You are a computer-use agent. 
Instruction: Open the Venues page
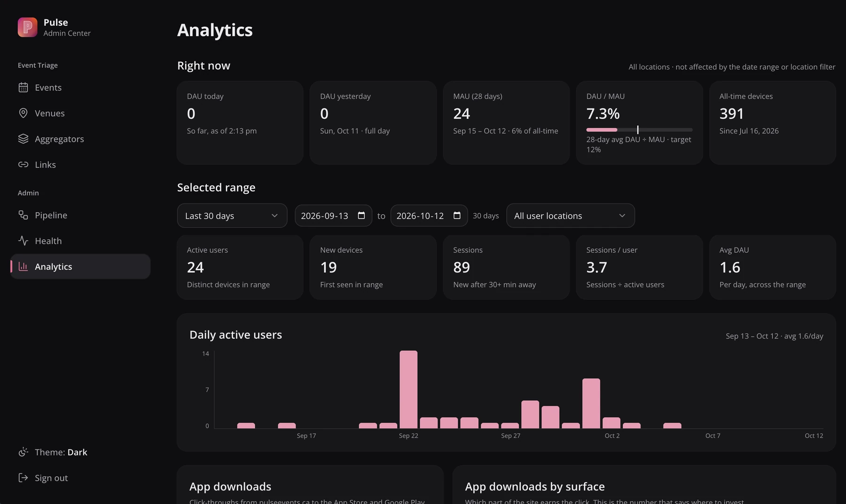[80, 113]
